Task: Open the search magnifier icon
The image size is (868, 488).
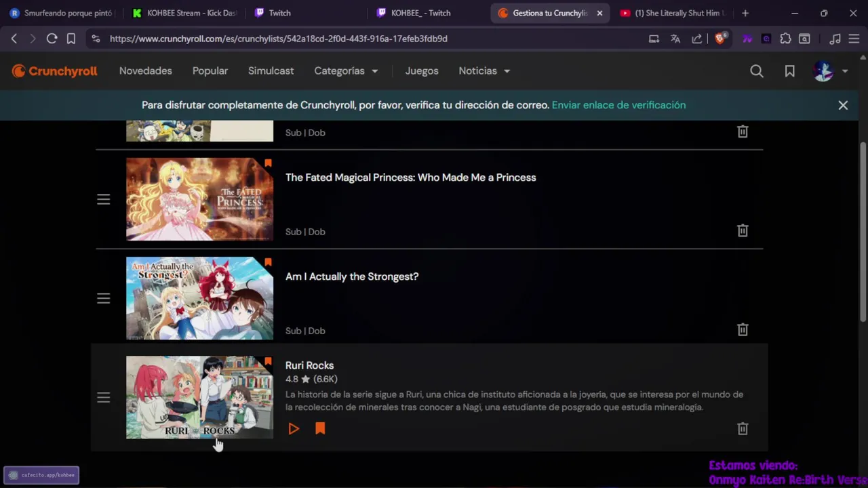Action: tap(757, 71)
